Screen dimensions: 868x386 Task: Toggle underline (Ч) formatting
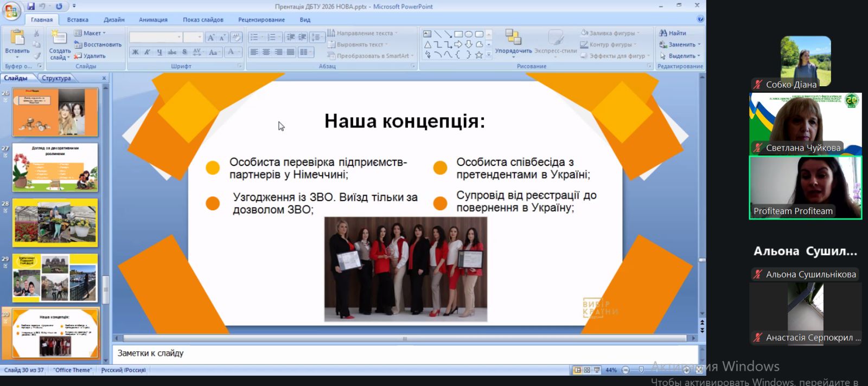[159, 52]
